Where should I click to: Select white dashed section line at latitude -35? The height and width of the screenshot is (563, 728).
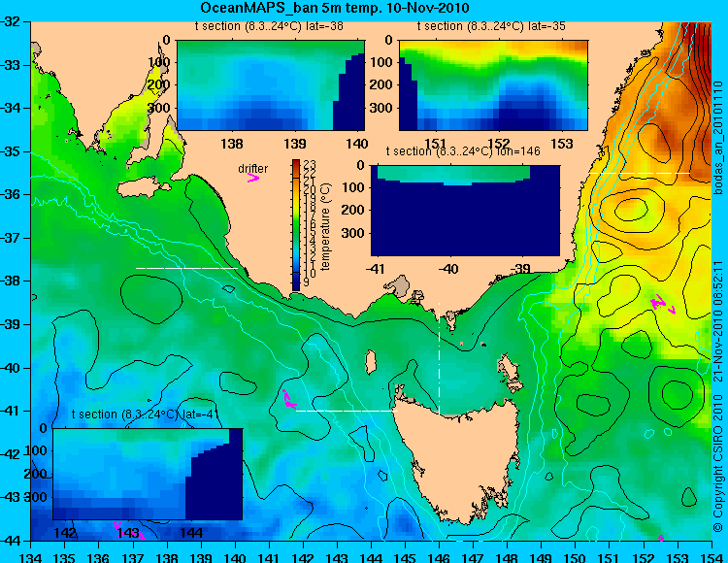(640, 173)
